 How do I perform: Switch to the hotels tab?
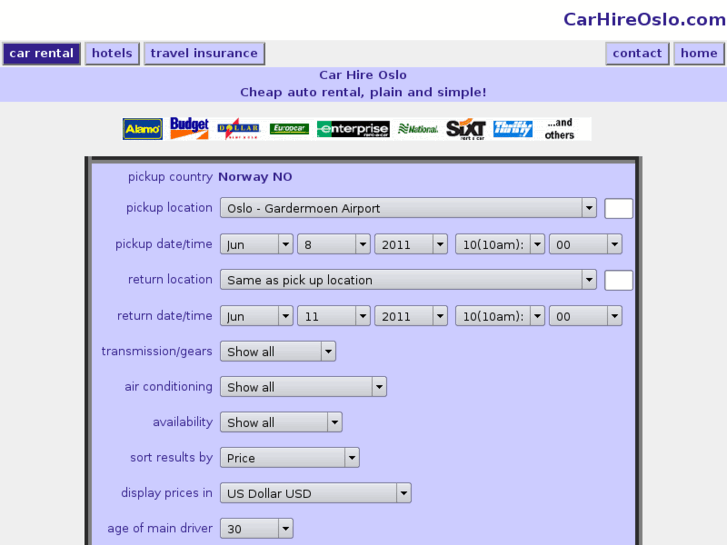coord(112,53)
